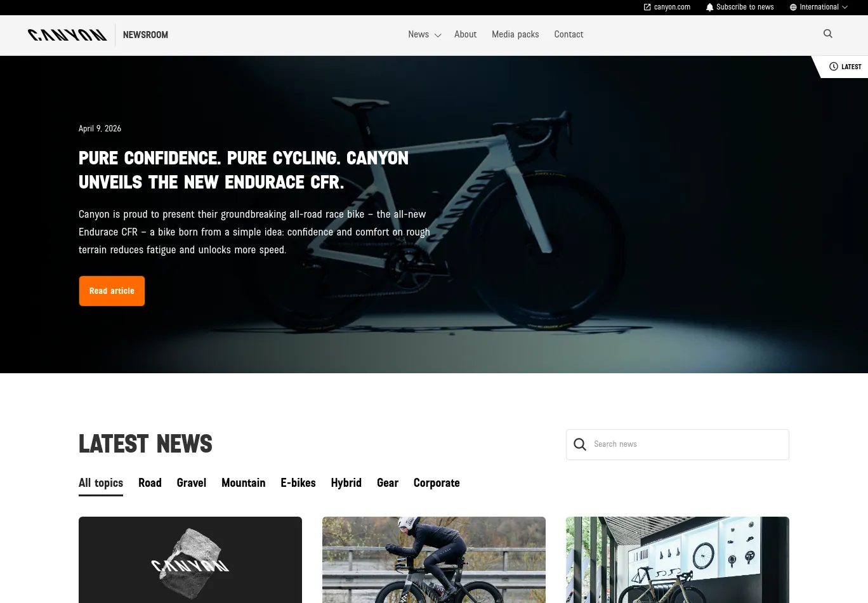Image resolution: width=868 pixels, height=603 pixels.
Task: Select the Road topic tab
Action: click(150, 483)
